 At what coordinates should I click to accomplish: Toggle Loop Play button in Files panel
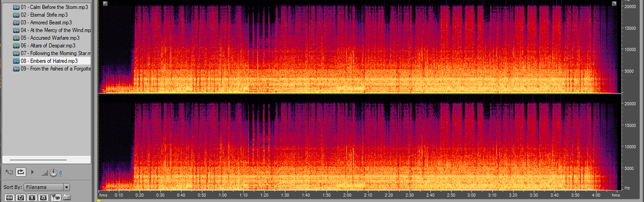click(21, 172)
